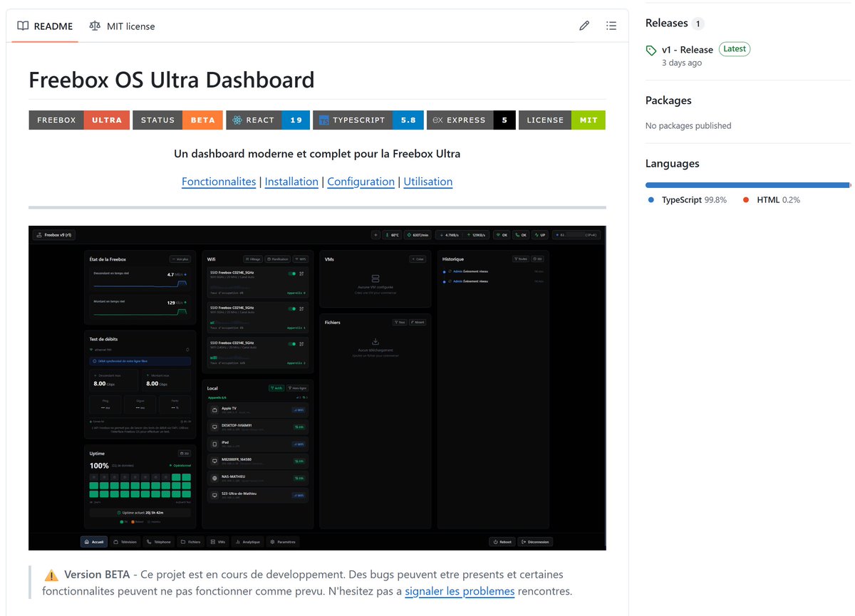
Task: Click the LICENSE MIT badge
Action: (562, 120)
